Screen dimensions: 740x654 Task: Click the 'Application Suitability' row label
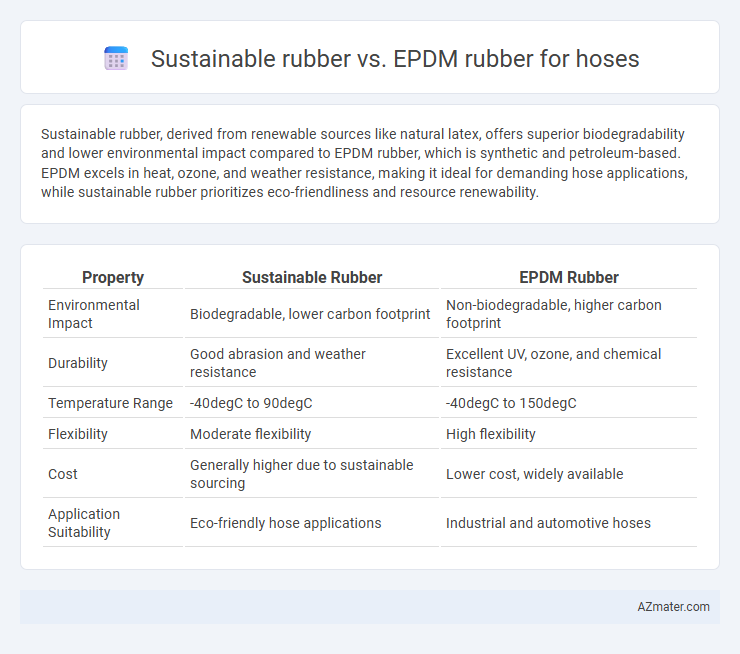tap(113, 523)
